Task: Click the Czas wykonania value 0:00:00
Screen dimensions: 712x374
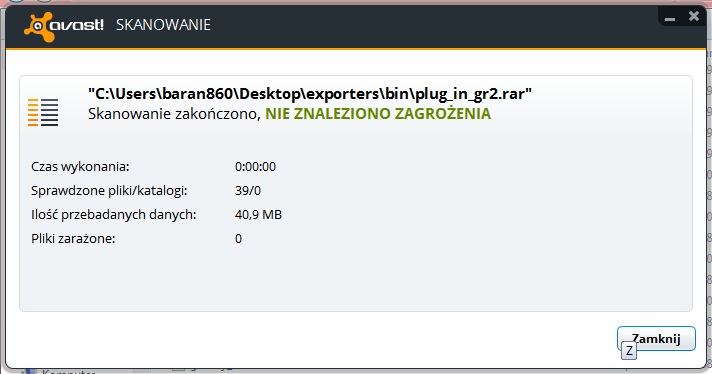Action: point(255,167)
